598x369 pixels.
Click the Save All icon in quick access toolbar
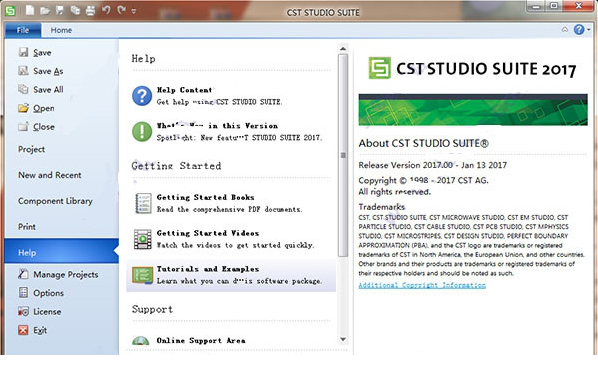(x=75, y=10)
